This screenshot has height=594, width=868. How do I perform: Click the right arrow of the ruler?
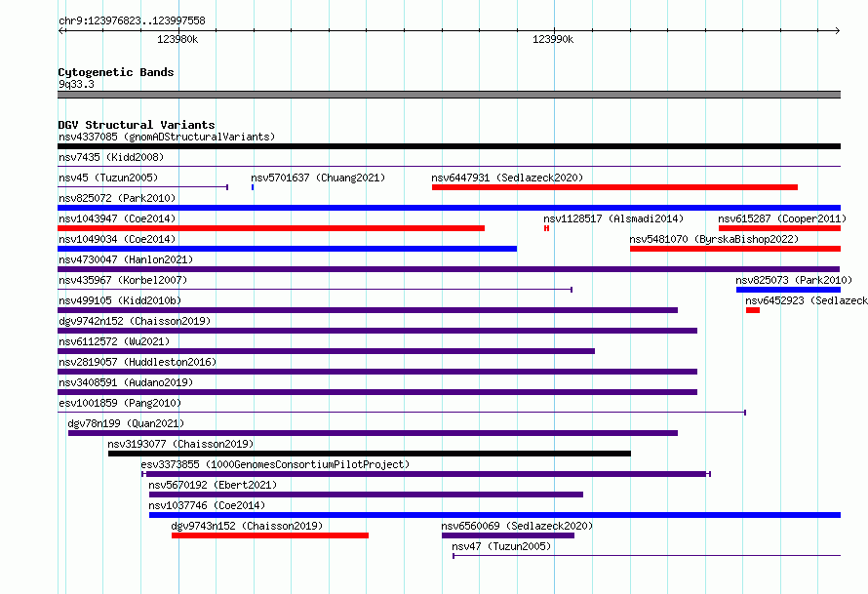[837, 30]
